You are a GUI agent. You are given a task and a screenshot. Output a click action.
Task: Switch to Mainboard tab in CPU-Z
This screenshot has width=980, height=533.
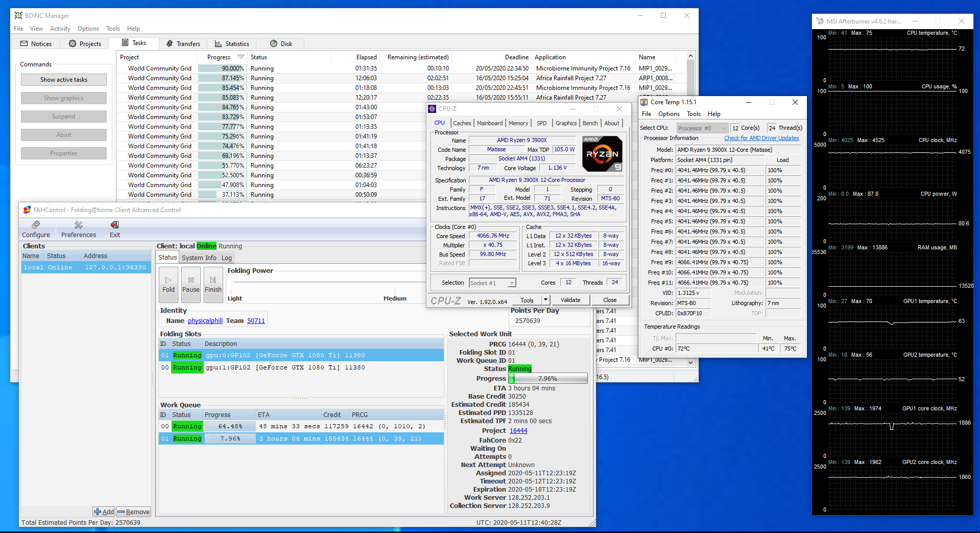(490, 123)
